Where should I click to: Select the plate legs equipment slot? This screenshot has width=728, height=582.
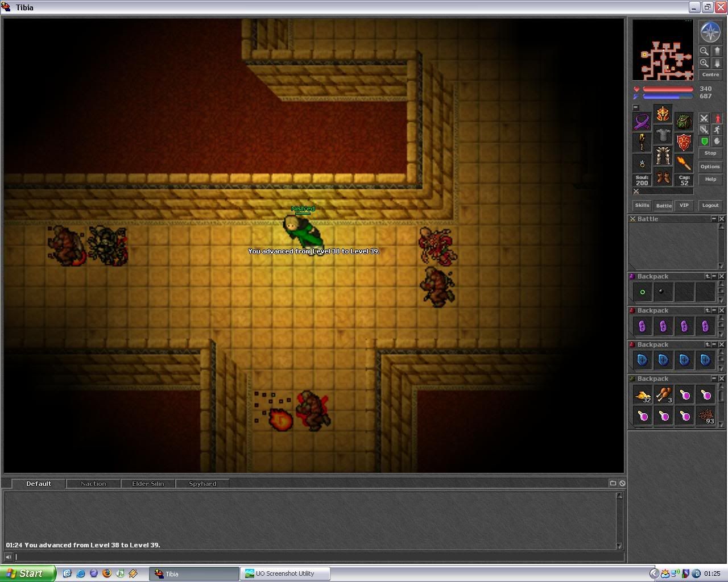[x=663, y=156]
